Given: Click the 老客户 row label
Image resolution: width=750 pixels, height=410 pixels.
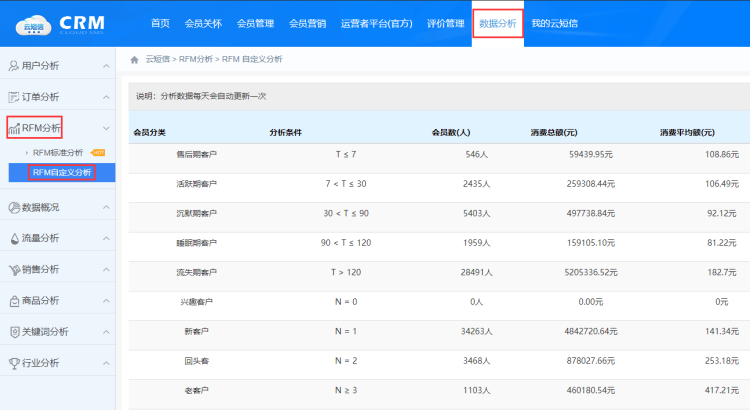Looking at the screenshot, I should click(197, 390).
